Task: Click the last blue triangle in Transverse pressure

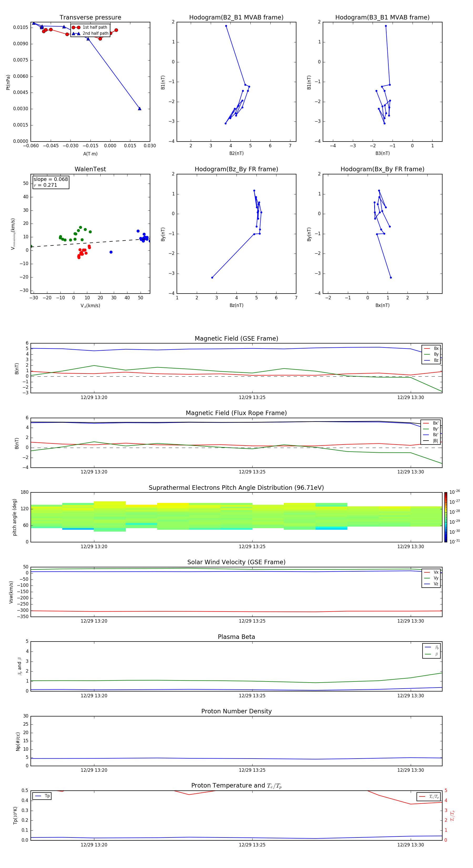Action: click(x=140, y=108)
